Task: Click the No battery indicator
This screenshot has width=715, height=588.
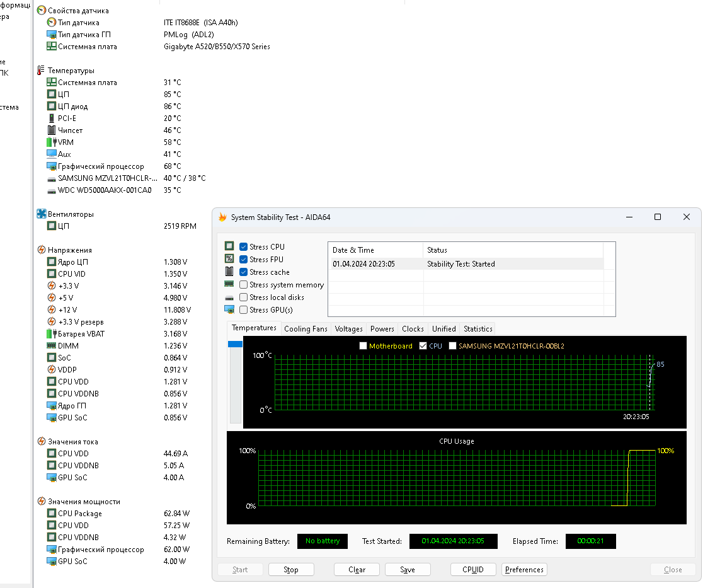Action: coord(323,541)
